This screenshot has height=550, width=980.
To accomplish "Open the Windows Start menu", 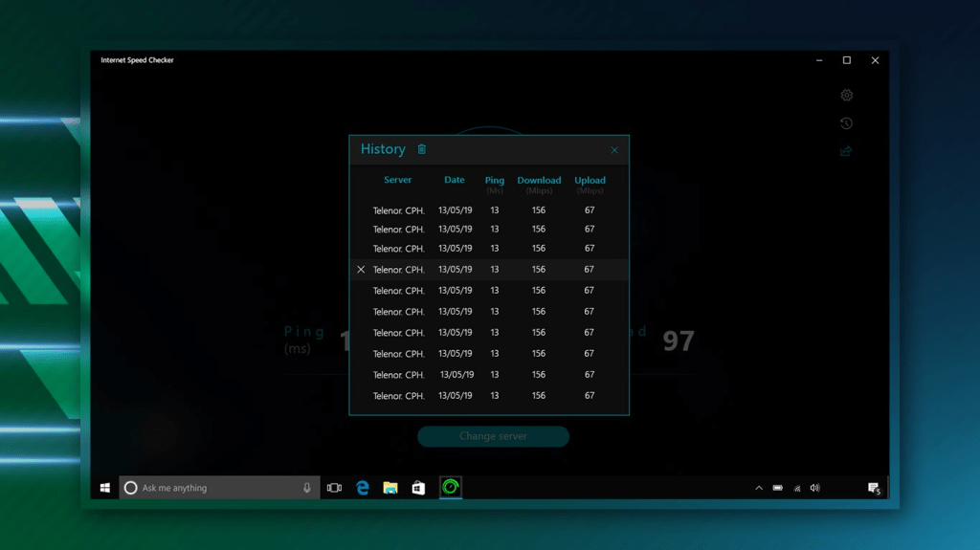I will tap(105, 488).
